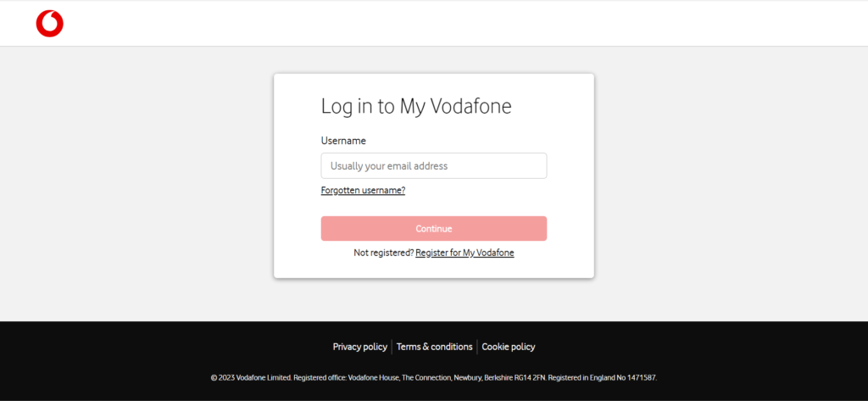Viewport: 868px width, 401px height.
Task: Open the Forgotten username link
Action: [x=363, y=191]
